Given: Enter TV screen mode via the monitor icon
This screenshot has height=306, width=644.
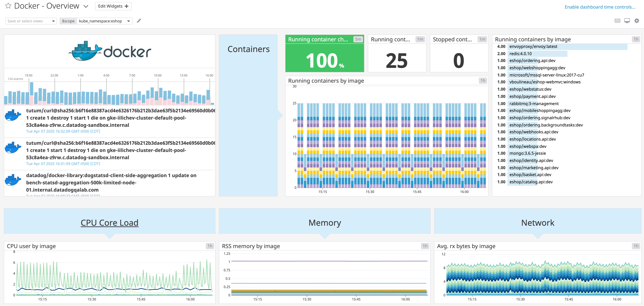Looking at the screenshot, I should (x=627, y=21).
